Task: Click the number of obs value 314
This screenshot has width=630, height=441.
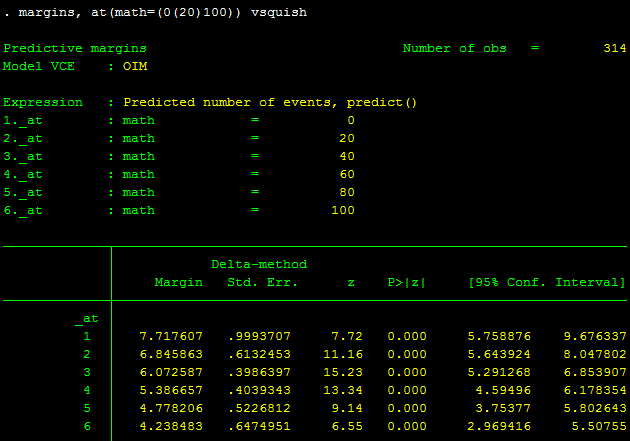Action: [x=614, y=48]
